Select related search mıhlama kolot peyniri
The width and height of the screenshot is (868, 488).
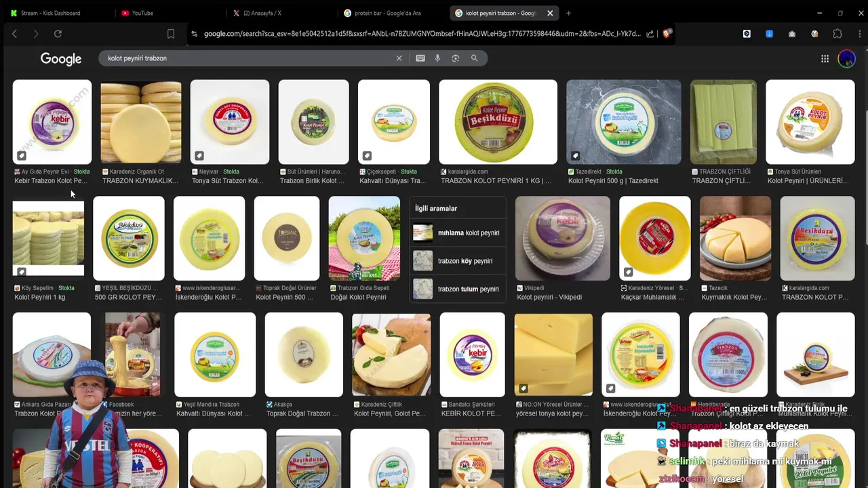[458, 233]
